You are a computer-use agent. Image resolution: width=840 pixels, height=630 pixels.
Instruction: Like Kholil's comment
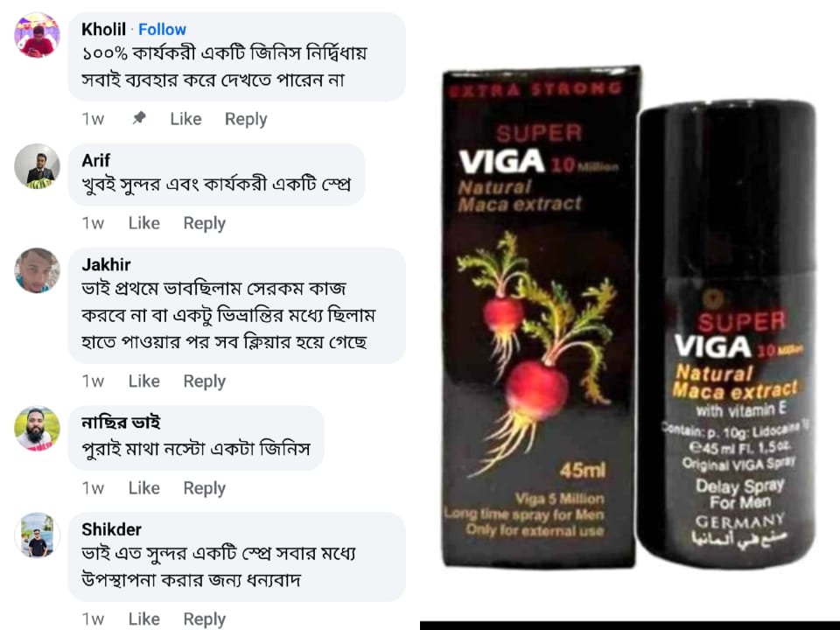(185, 118)
